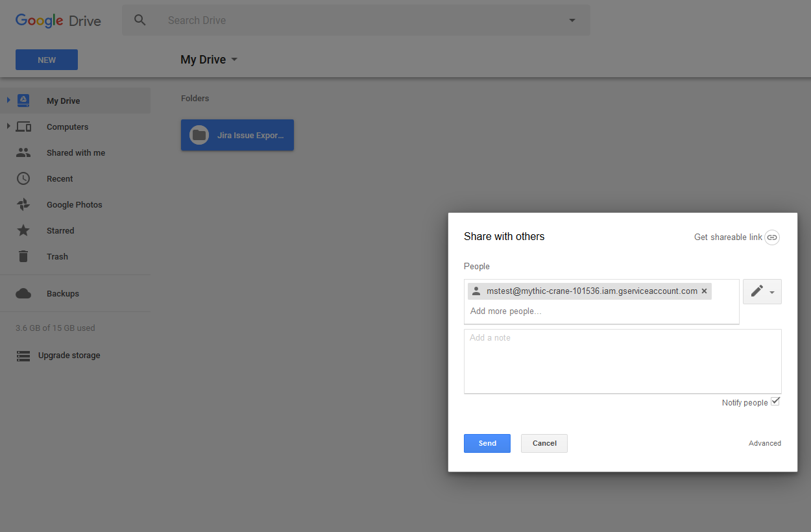Click Cancel in the share dialog

pos(544,443)
